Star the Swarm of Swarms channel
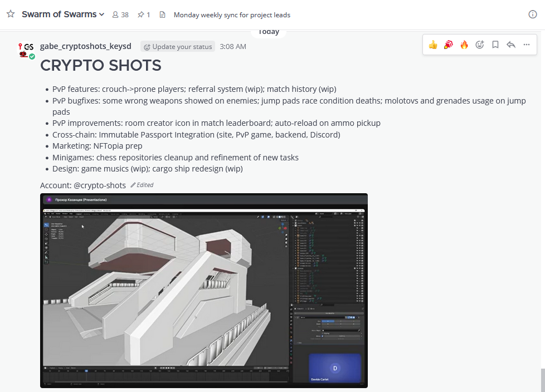 coord(11,14)
